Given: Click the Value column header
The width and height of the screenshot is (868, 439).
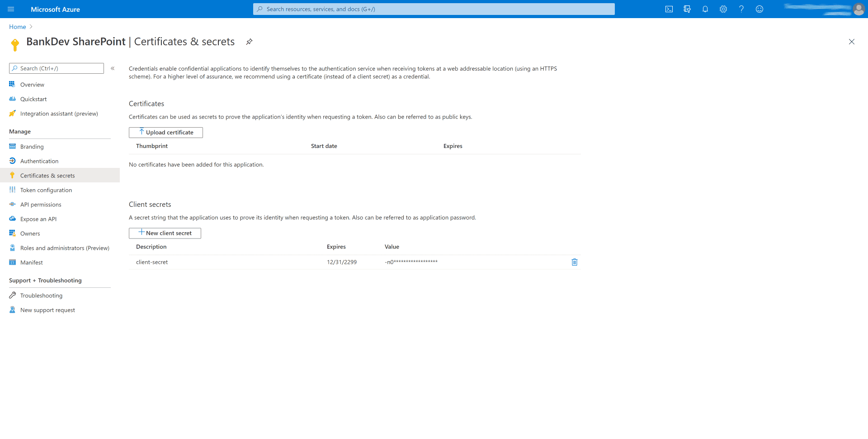Looking at the screenshot, I should point(392,247).
